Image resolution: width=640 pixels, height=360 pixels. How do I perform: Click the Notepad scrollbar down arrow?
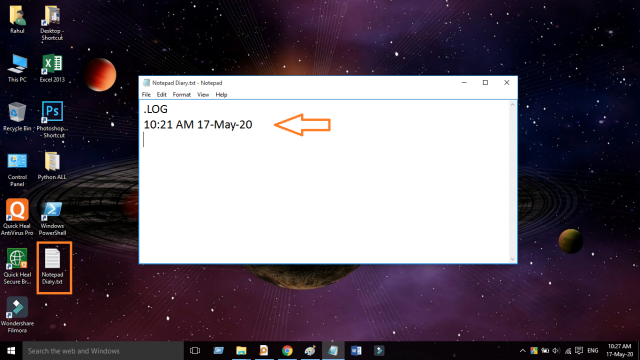click(x=513, y=259)
